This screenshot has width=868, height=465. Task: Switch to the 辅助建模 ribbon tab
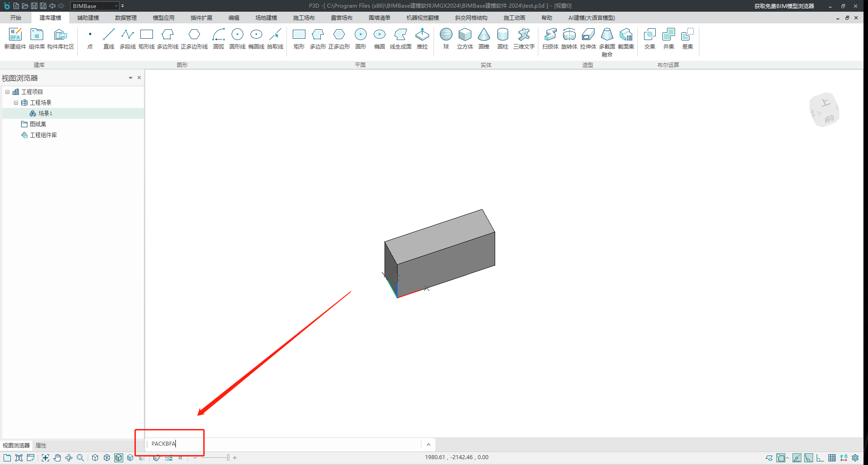pos(88,18)
